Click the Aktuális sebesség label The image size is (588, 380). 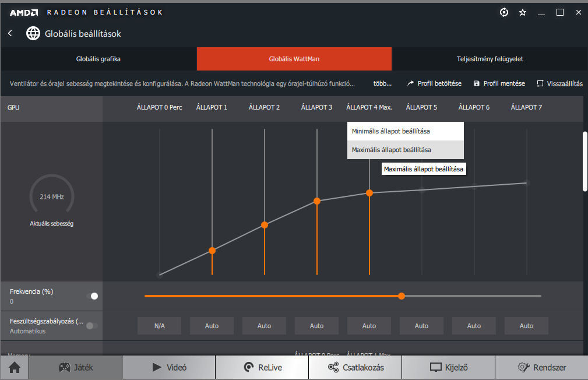(52, 224)
